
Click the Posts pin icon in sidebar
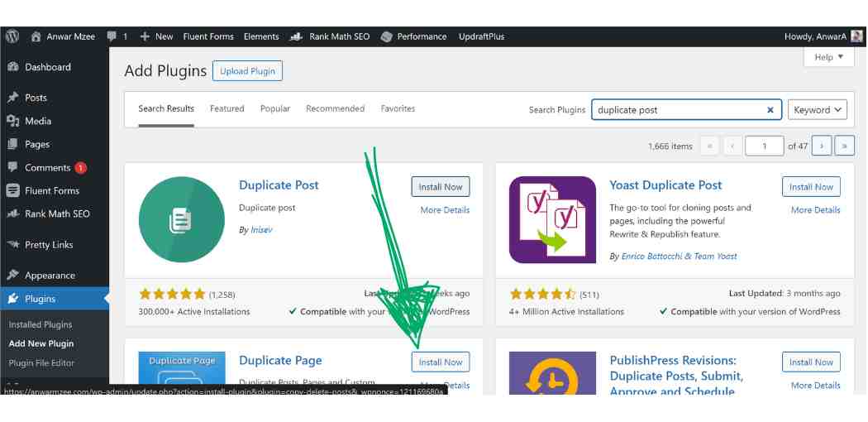coord(12,98)
